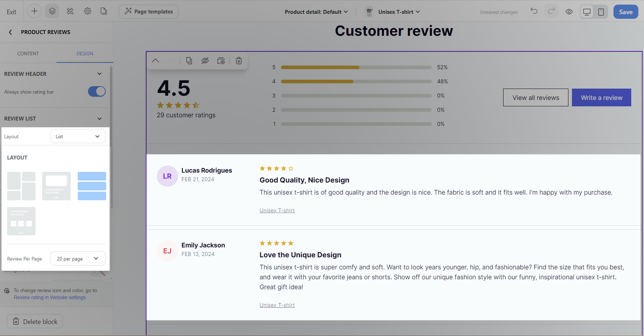Open Review Per Page dropdown
Screen dimensions: 644x336
pos(78,258)
